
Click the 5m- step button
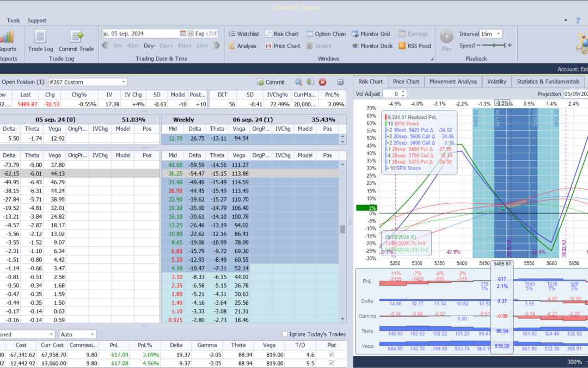pyautogui.click(x=118, y=46)
